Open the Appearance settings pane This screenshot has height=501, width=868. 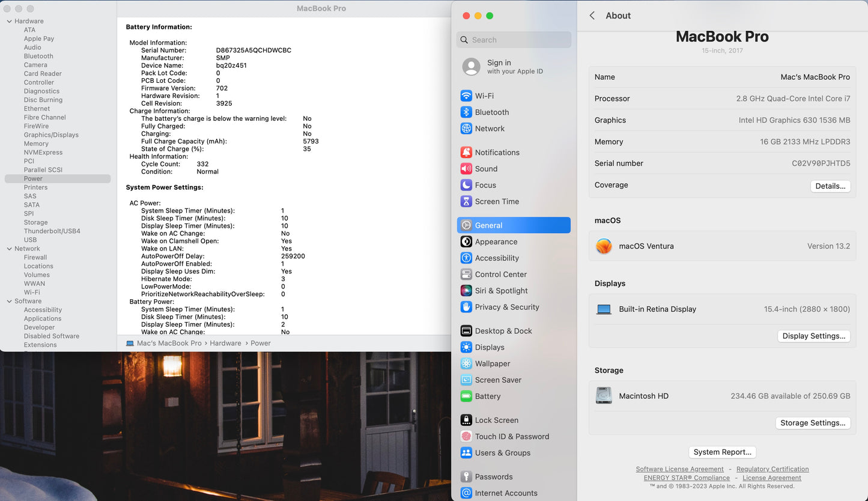coord(496,242)
